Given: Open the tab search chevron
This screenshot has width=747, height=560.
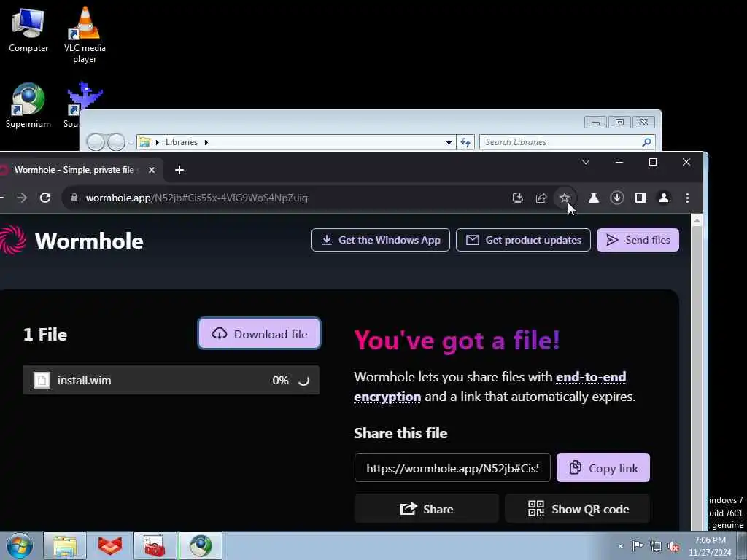Looking at the screenshot, I should (x=586, y=162).
